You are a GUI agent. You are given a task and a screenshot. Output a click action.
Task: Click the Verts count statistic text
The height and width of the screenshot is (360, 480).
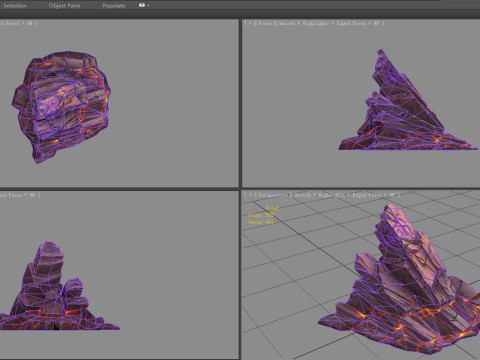point(260,222)
